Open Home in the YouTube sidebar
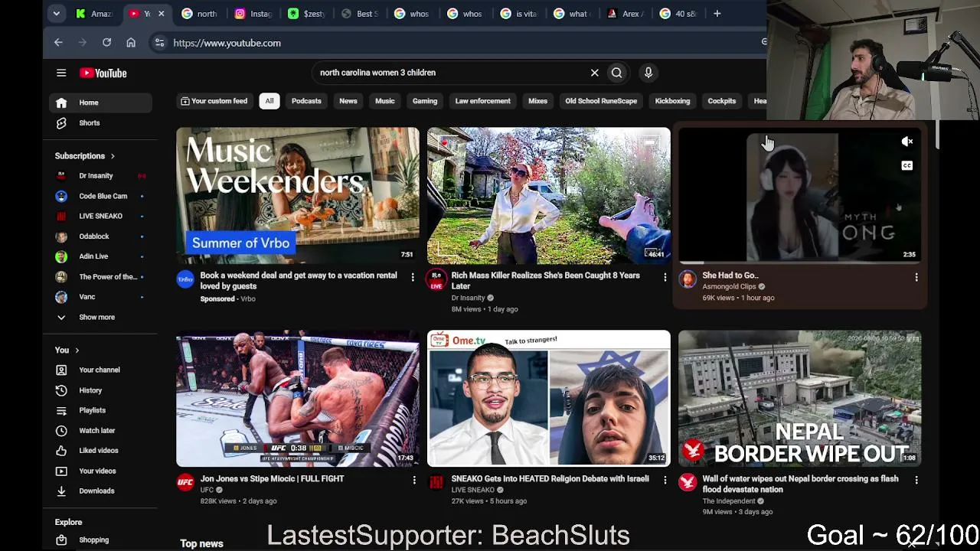This screenshot has width=980, height=551. (100, 103)
